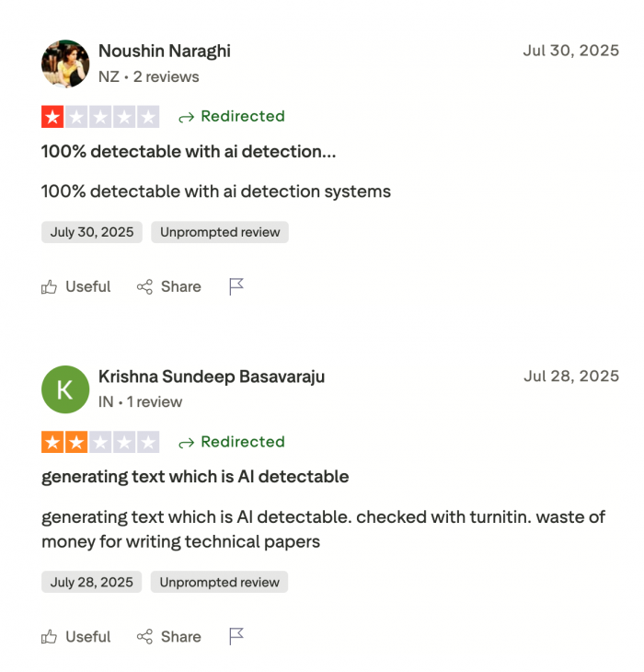Open Krishna Sundeep Basavaraju's profile name
This screenshot has height=672, width=644.
pos(212,377)
